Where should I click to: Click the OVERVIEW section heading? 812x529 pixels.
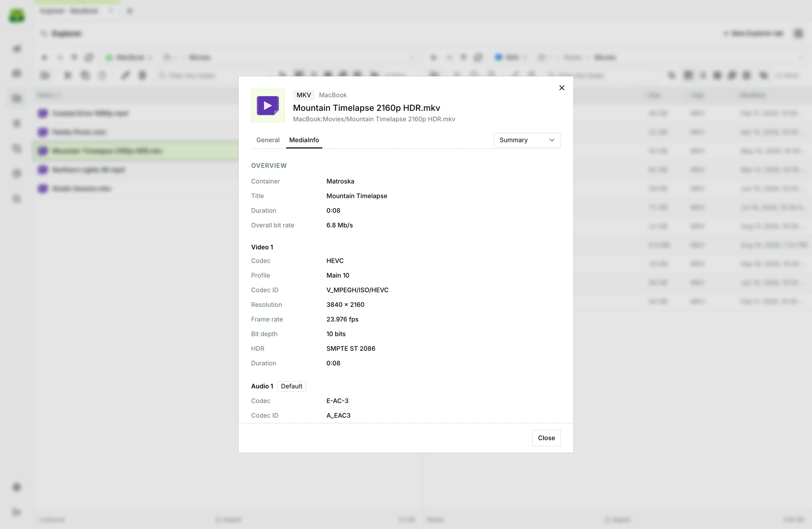269,166
